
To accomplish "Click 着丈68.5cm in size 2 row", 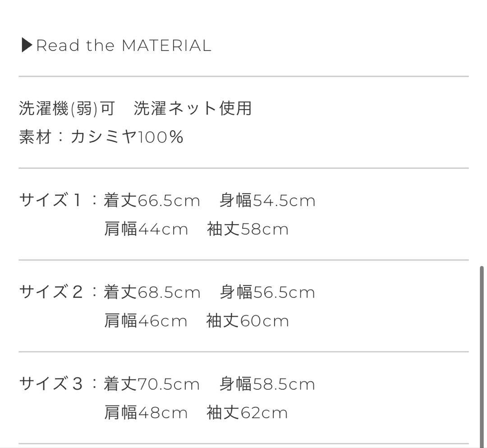I will [152, 292].
